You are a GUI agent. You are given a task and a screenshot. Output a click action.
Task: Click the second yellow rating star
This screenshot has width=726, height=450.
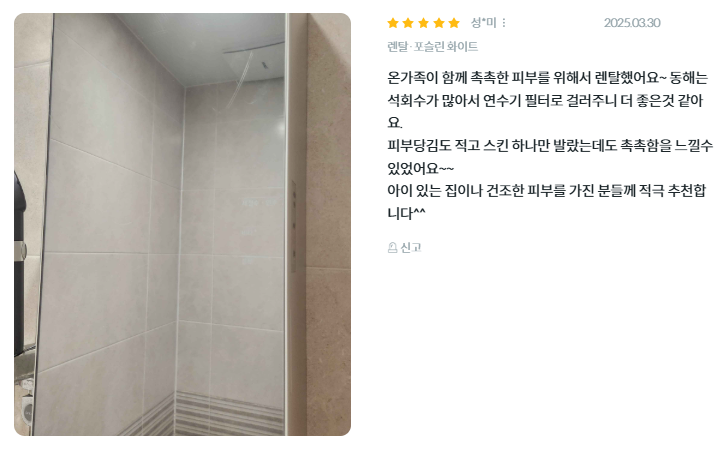(x=408, y=23)
